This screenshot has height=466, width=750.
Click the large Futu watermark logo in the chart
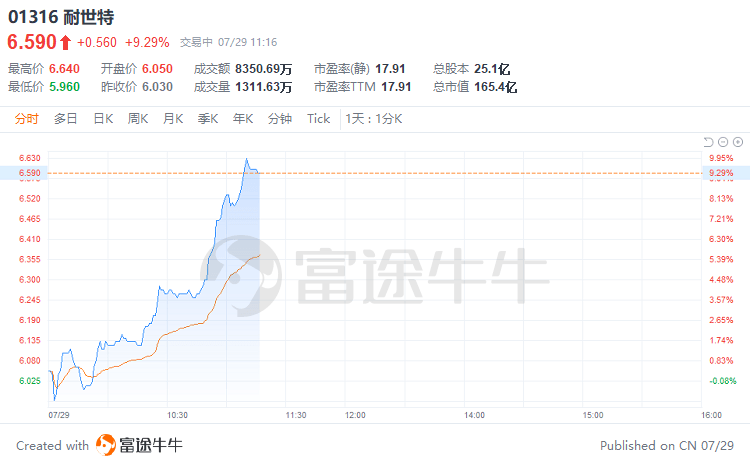click(x=241, y=276)
